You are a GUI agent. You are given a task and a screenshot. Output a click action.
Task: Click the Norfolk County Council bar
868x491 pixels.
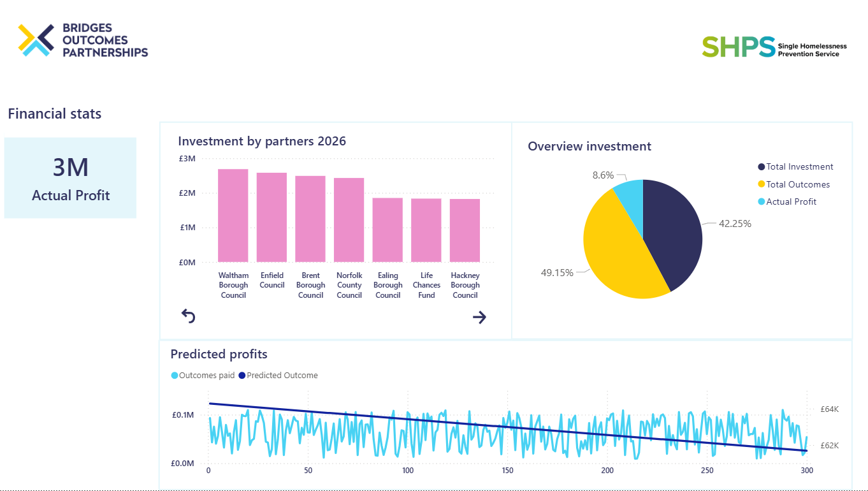tap(349, 220)
